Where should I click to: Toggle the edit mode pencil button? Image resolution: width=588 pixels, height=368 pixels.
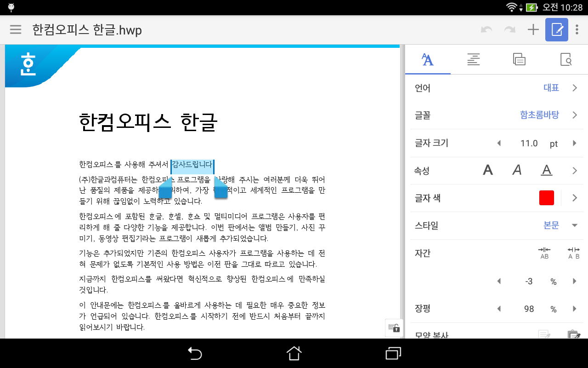(557, 30)
